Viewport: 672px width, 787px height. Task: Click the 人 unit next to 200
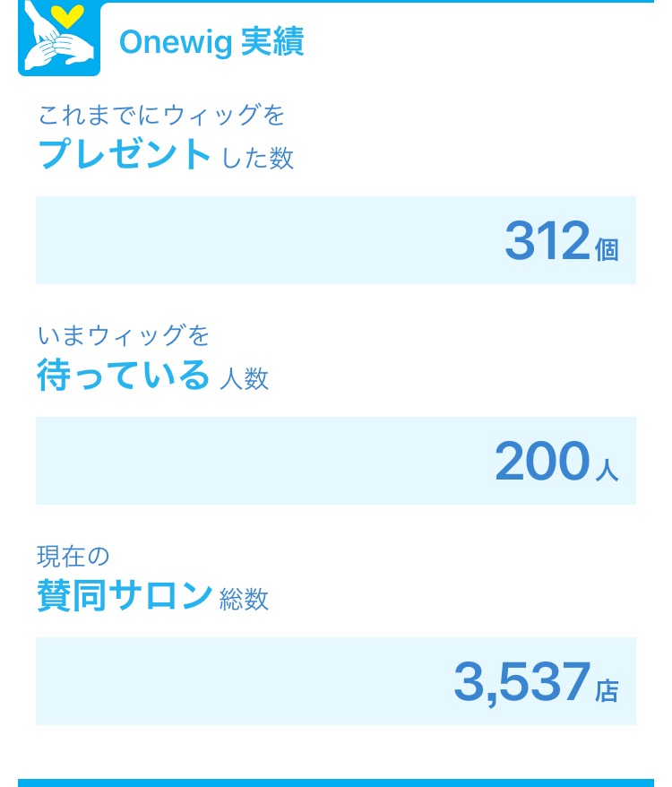(x=607, y=471)
